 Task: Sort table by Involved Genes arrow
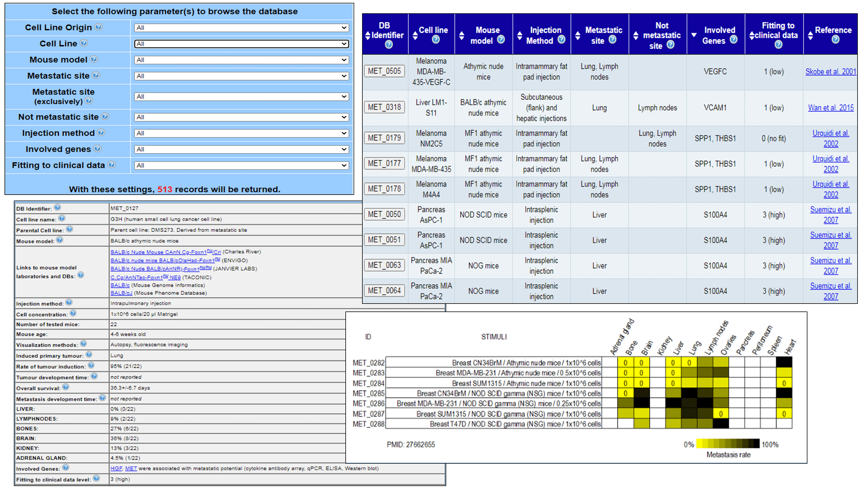pos(694,35)
